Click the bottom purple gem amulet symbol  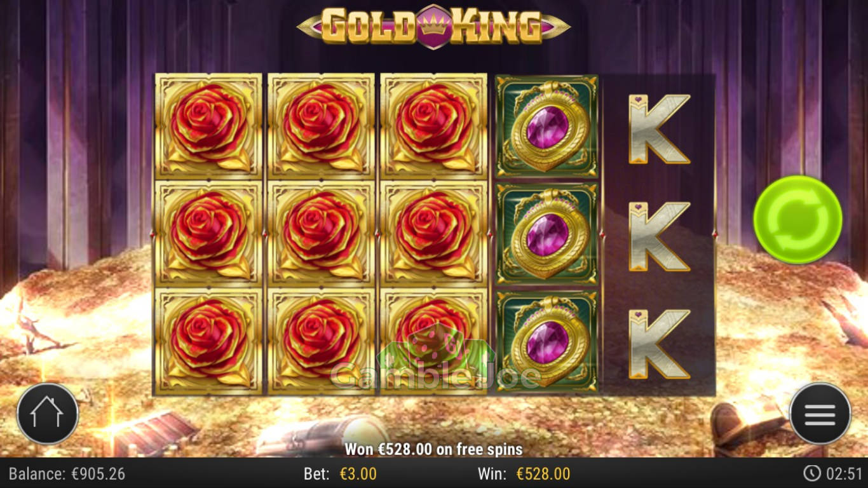point(546,341)
